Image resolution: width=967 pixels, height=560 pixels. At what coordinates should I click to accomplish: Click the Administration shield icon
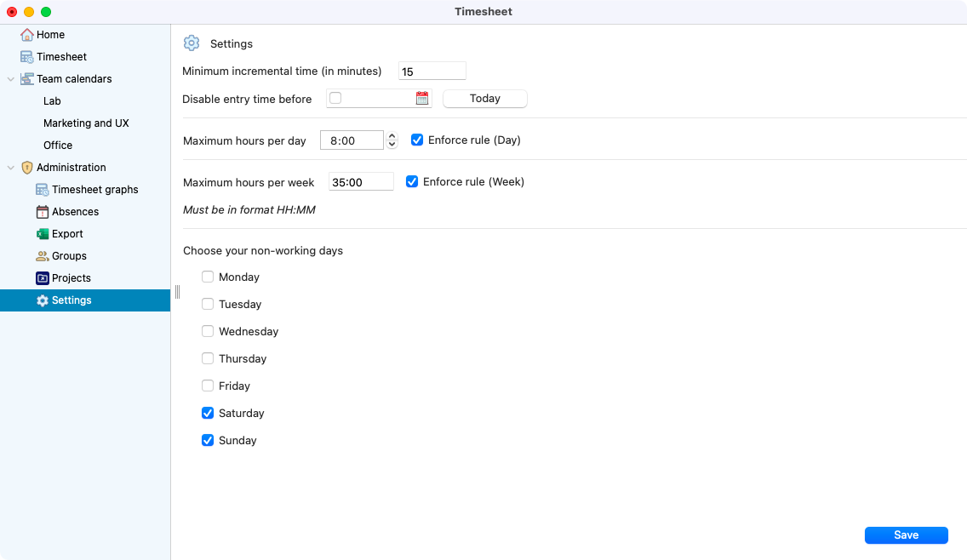pyautogui.click(x=26, y=167)
